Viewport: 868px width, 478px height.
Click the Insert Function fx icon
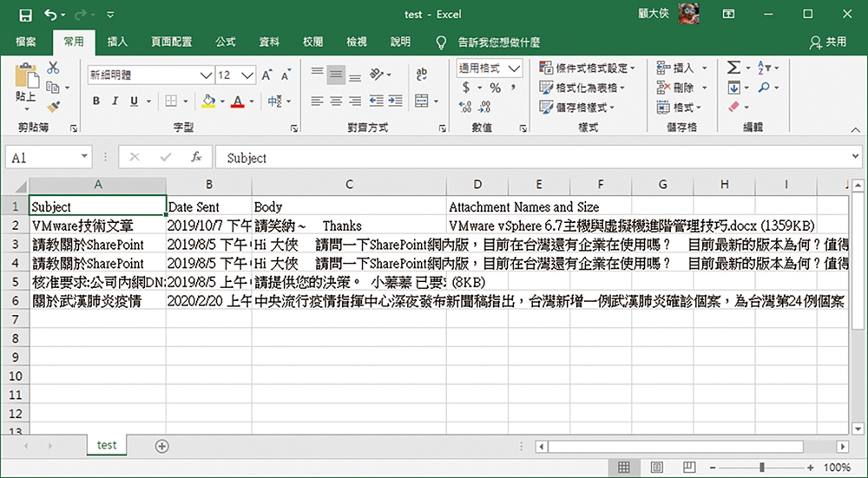[x=196, y=158]
